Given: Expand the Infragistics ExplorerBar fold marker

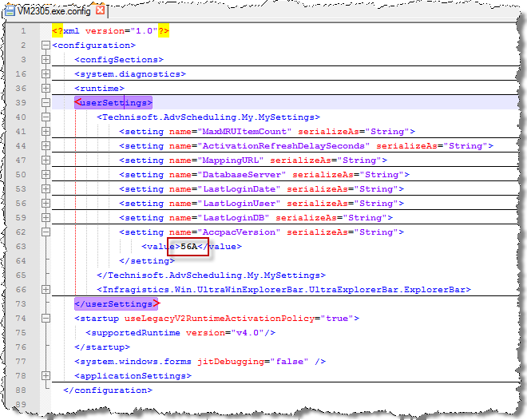Looking at the screenshot, I should point(46,290).
